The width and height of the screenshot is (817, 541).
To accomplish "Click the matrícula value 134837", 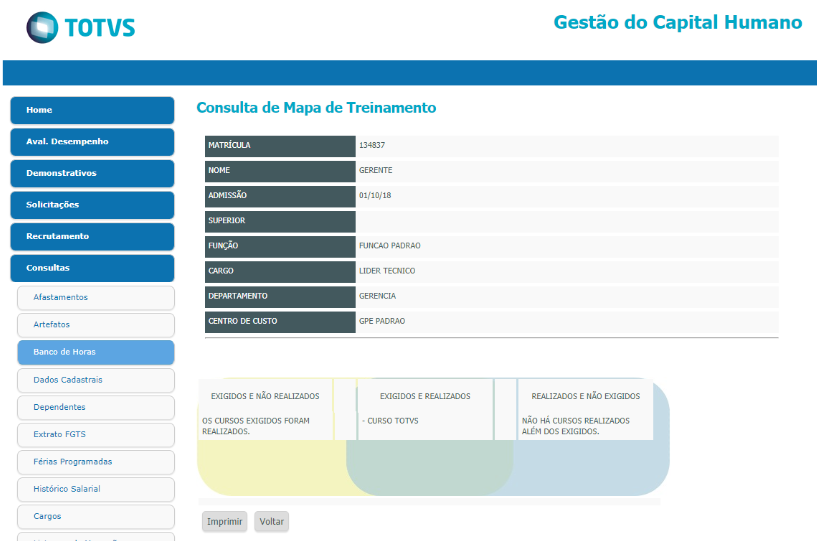I will 372,145.
